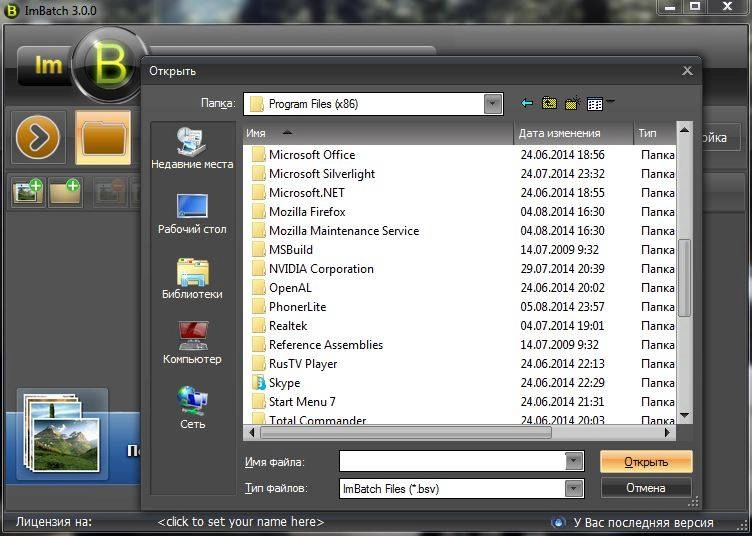The image size is (752, 536).
Task: Click the date 29.07.2014 20:39
Action: tap(562, 269)
